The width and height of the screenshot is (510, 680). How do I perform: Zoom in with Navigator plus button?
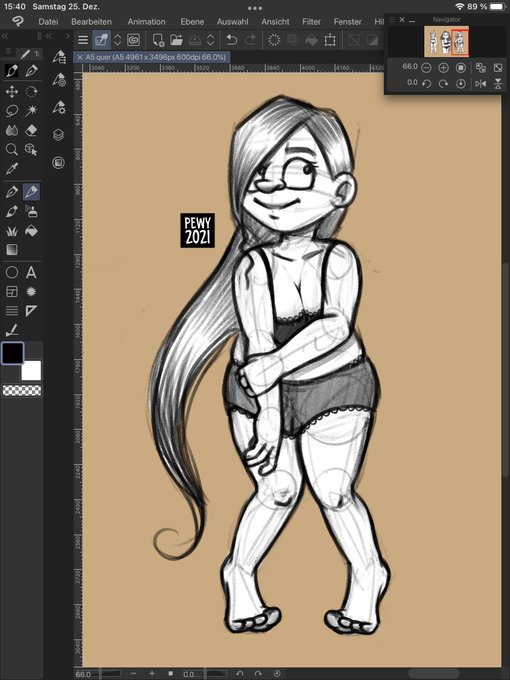click(443, 68)
